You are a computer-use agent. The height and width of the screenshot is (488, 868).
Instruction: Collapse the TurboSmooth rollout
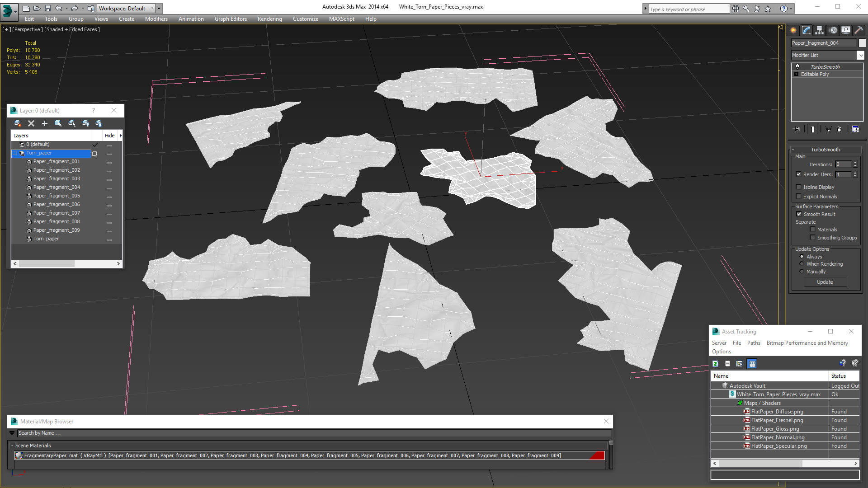pyautogui.click(x=793, y=150)
